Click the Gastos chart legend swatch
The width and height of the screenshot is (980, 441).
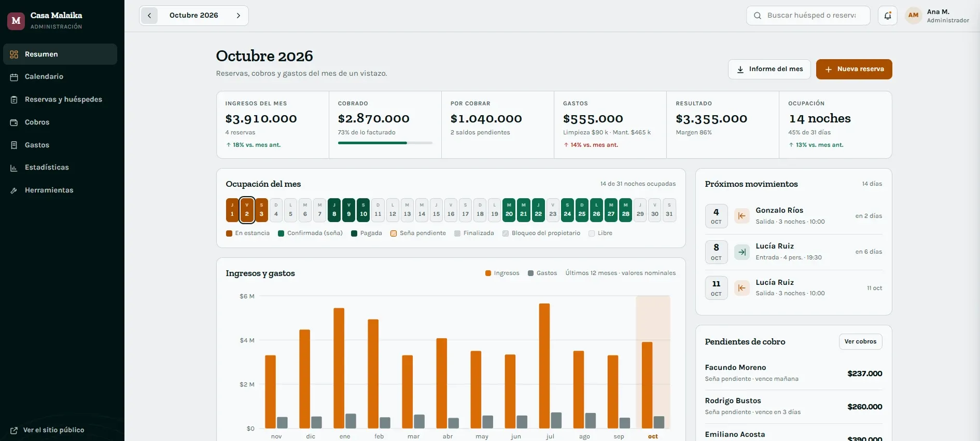tap(531, 273)
